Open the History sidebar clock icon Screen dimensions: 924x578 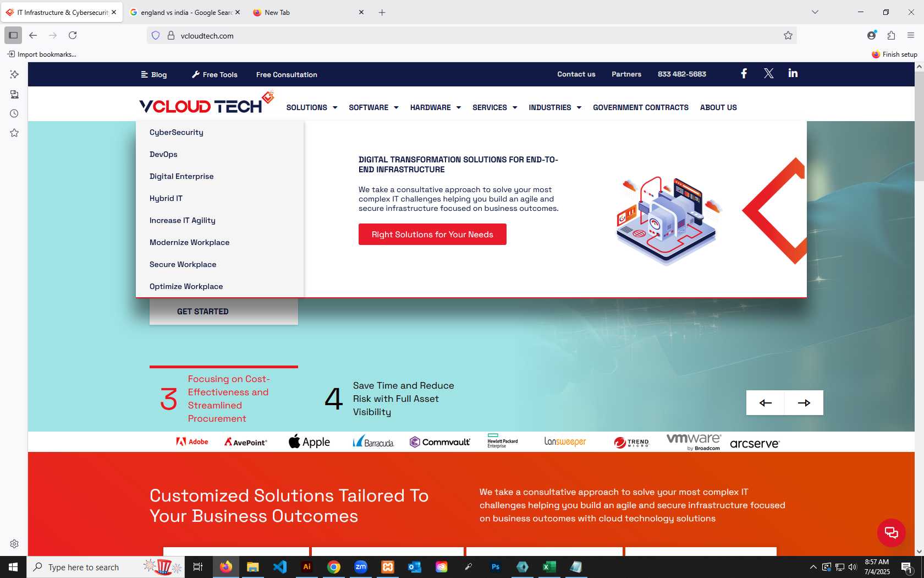point(14,113)
